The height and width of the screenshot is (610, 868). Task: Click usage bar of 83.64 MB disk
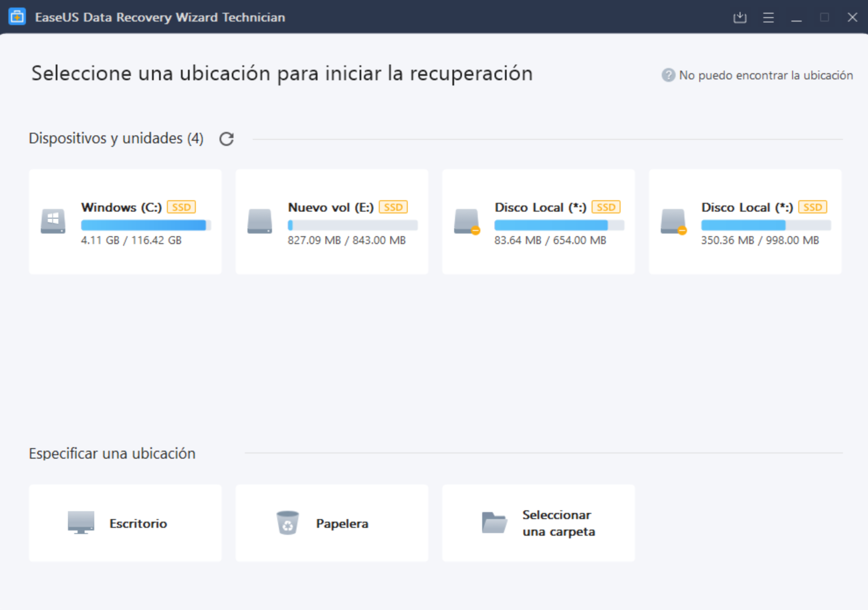[x=559, y=225]
